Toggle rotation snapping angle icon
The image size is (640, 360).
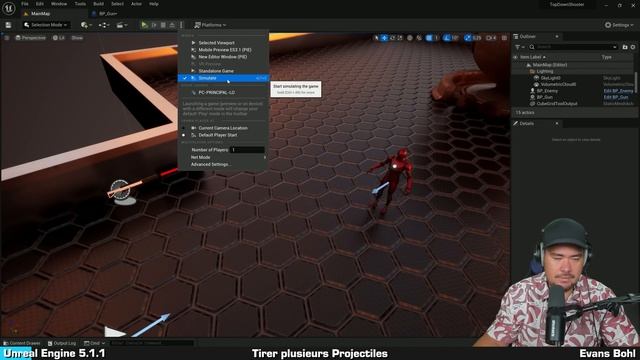point(447,38)
